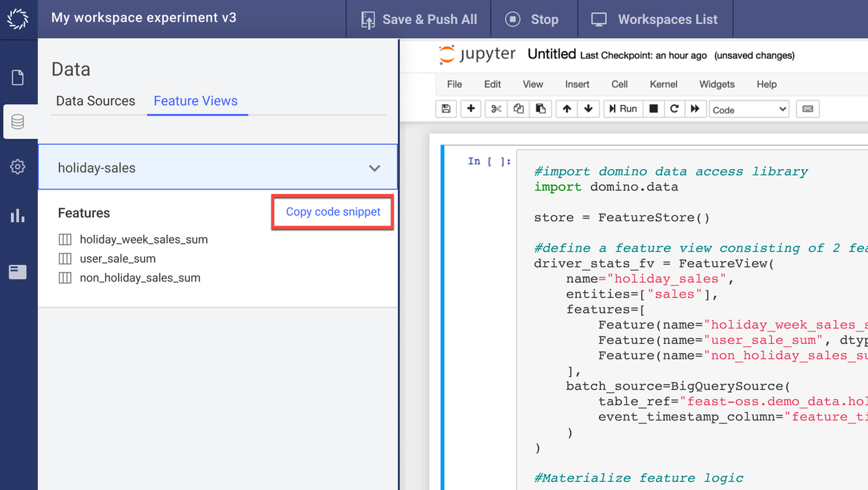Cut the selected cell with the scissors icon
Screen dimensions: 868x490
point(496,109)
